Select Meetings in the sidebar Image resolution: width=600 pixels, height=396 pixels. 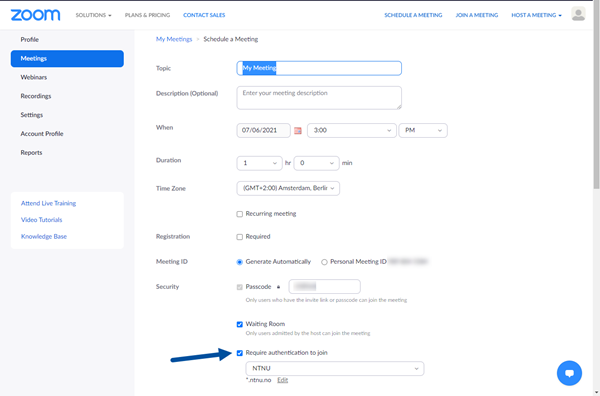[x=67, y=59]
